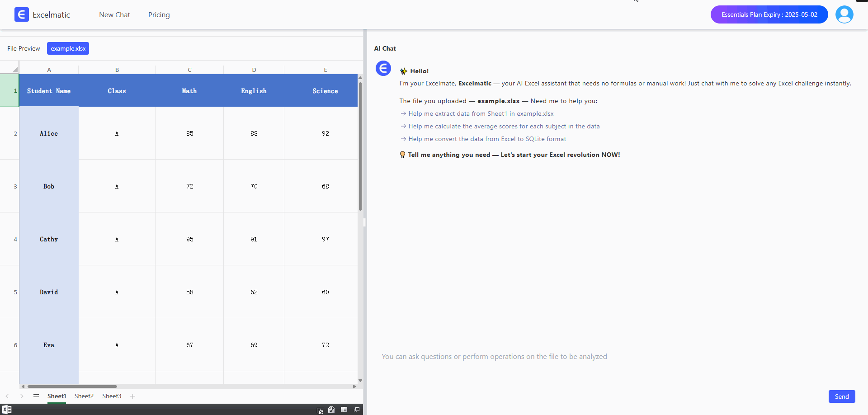
Task: Click the select-all corner triangle of the grid
Action: pos(14,70)
